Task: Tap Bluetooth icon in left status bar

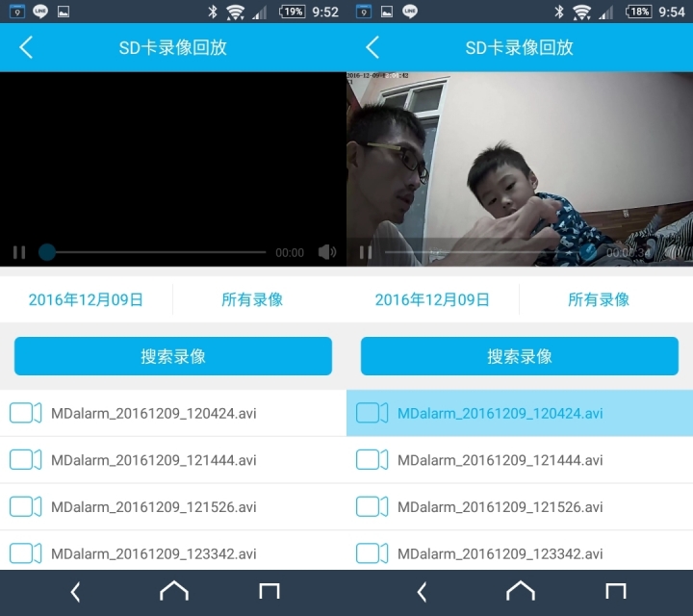Action: (213, 12)
